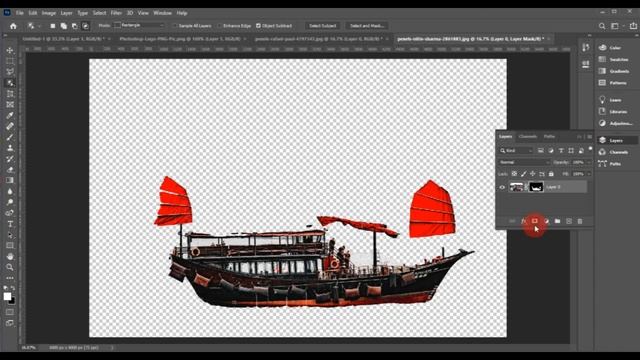The height and width of the screenshot is (360, 640).
Task: Open the Fill dropdown arrow
Action: pos(588,174)
